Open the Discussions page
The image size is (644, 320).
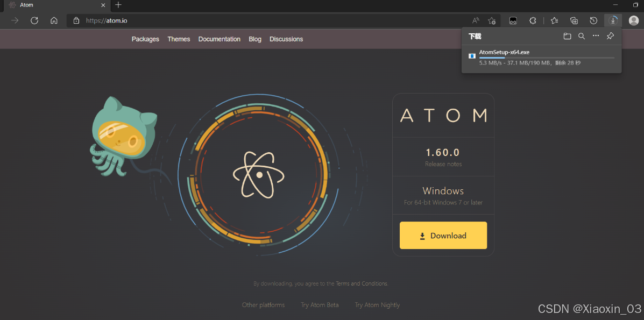point(286,39)
